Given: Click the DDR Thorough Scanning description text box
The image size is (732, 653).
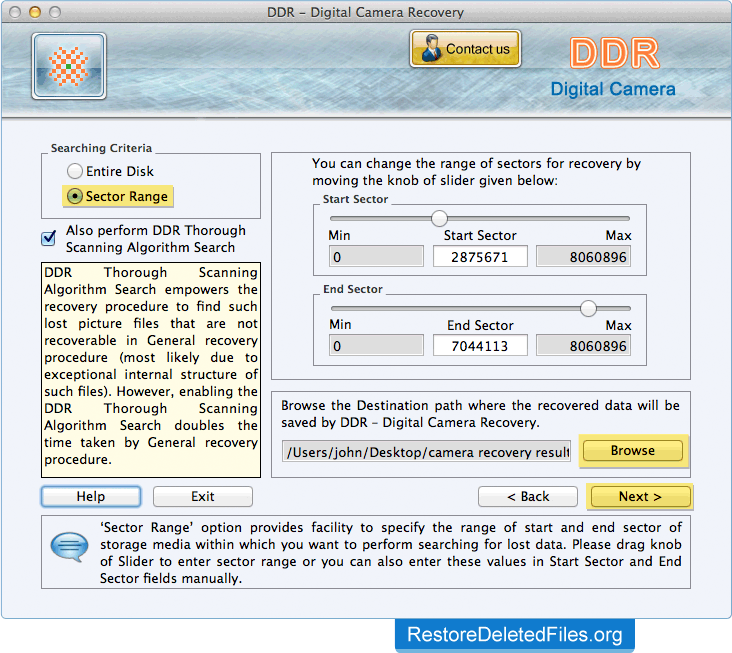Looking at the screenshot, I should pos(151,370).
